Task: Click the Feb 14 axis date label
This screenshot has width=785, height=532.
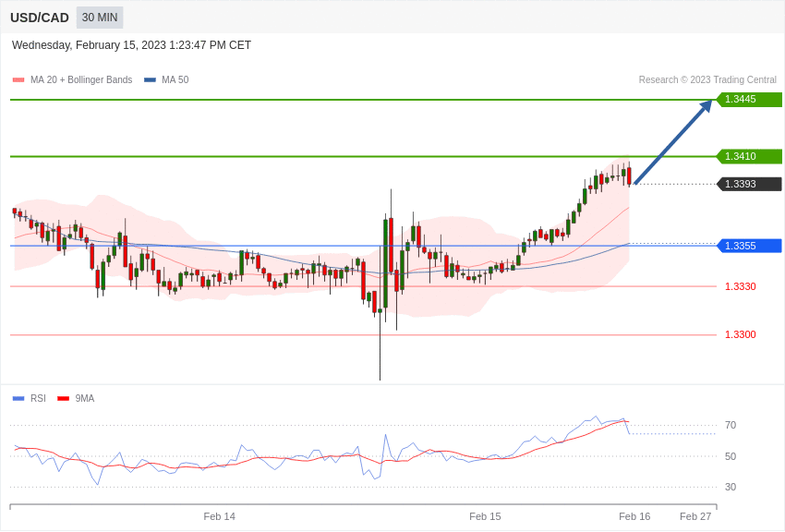Action: click(x=219, y=516)
